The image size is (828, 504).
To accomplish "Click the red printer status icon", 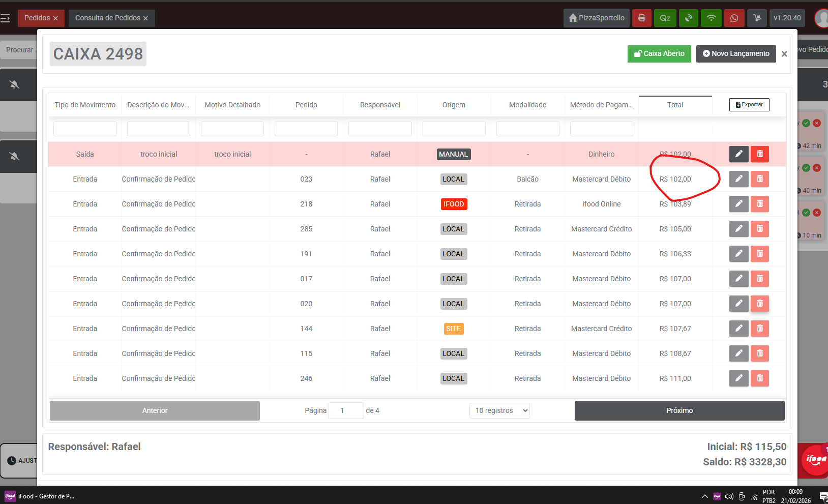I will [x=641, y=18].
